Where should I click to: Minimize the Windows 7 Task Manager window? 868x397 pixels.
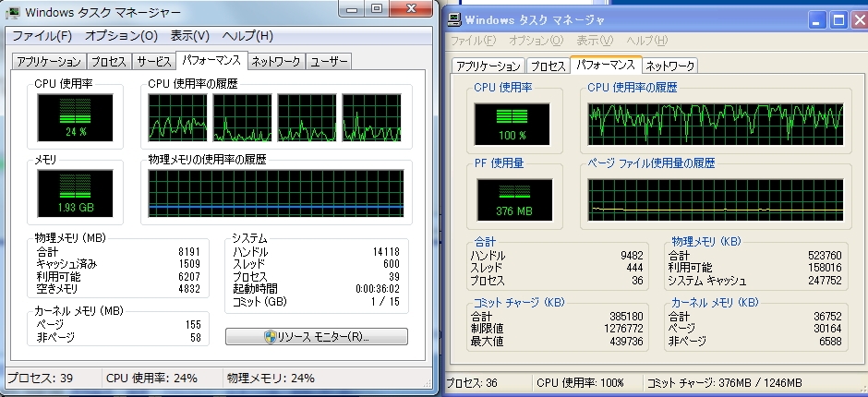[352, 9]
